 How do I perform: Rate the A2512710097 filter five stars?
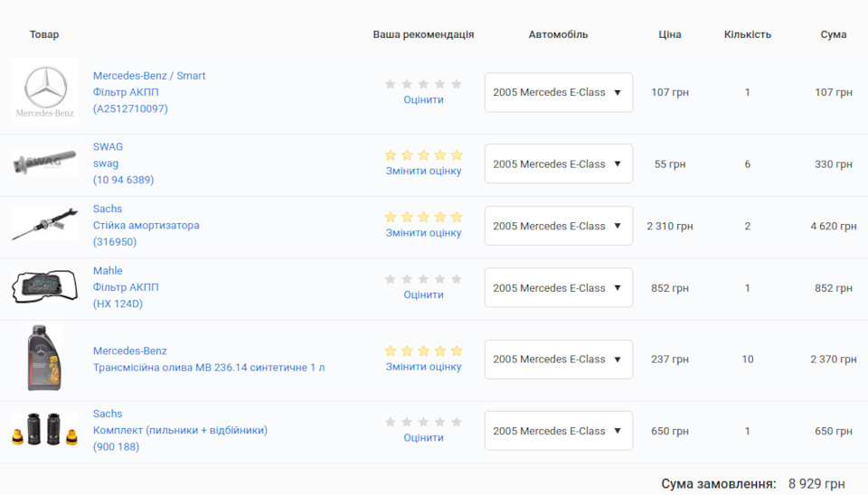pos(457,84)
